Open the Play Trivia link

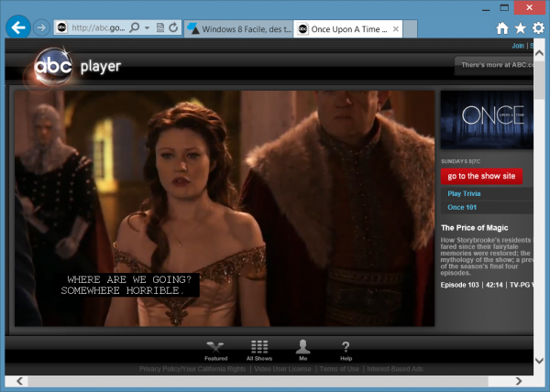pos(464,194)
